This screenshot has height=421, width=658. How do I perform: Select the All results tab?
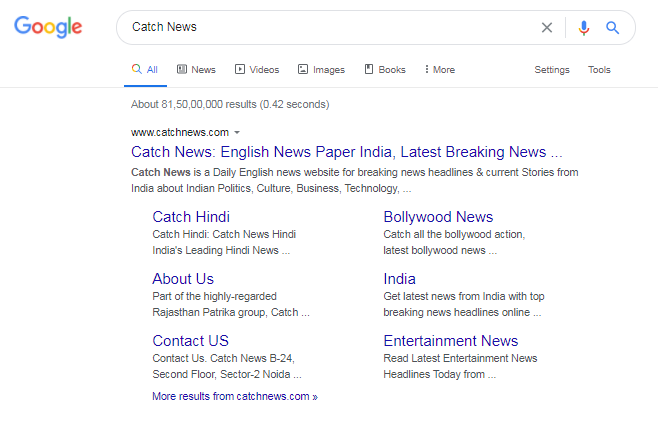(x=145, y=70)
